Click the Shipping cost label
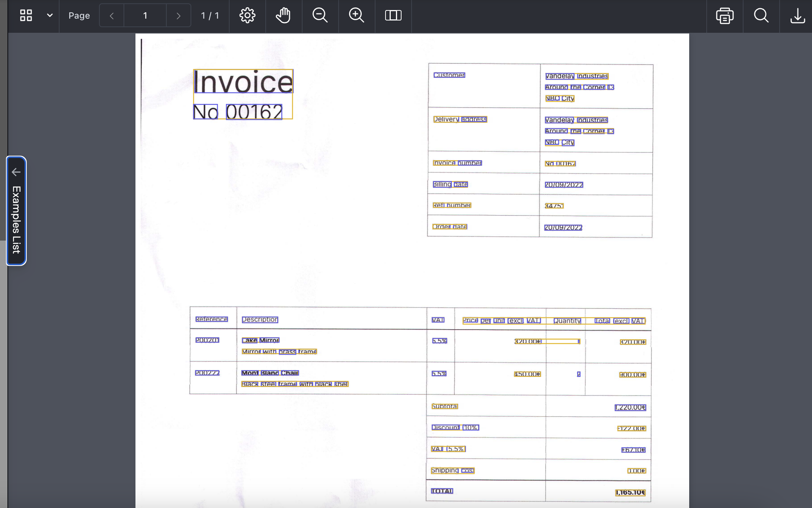 453,470
